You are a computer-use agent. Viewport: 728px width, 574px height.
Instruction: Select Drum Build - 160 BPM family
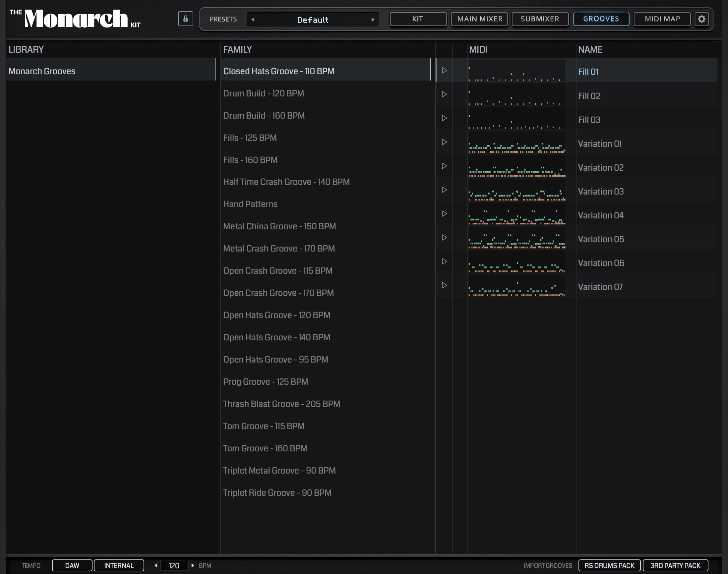pos(326,115)
